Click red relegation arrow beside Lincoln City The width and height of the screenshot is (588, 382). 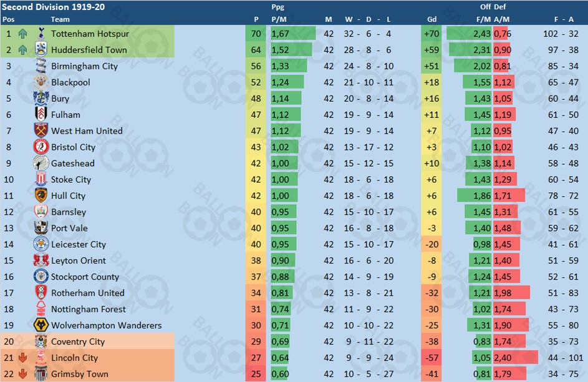(x=22, y=358)
